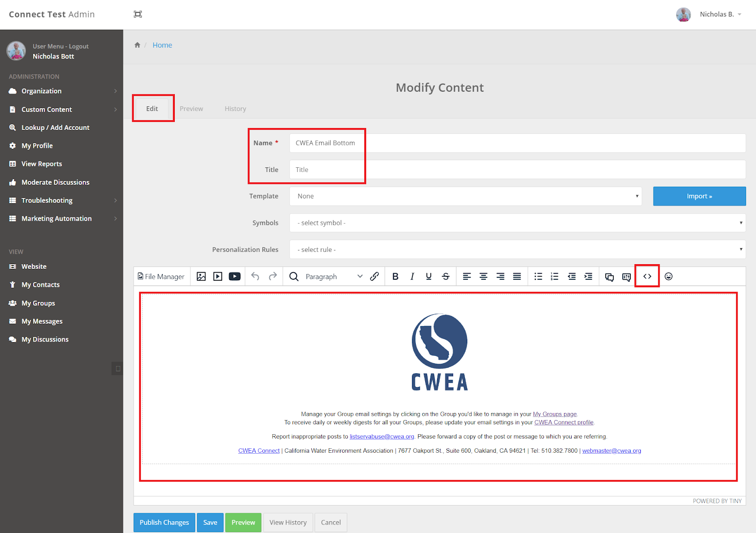Screen dimensions: 756x533
Task: Follow the Home breadcrumb link
Action: (162, 45)
